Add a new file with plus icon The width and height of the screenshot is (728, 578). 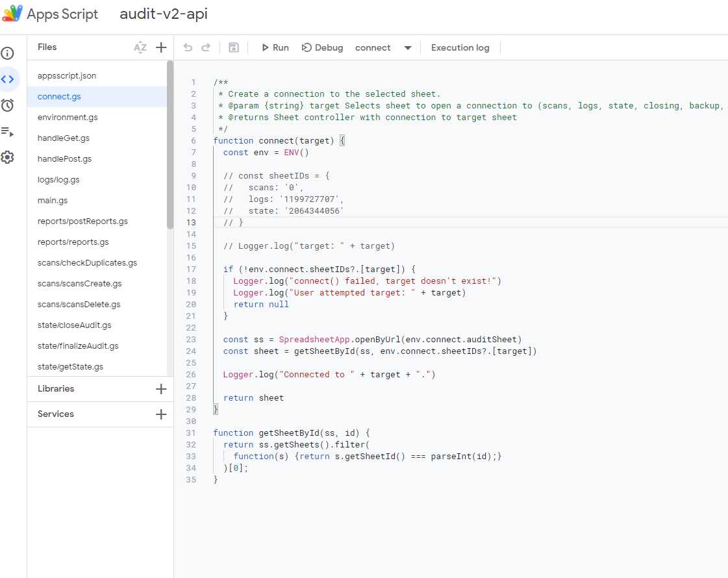click(161, 47)
